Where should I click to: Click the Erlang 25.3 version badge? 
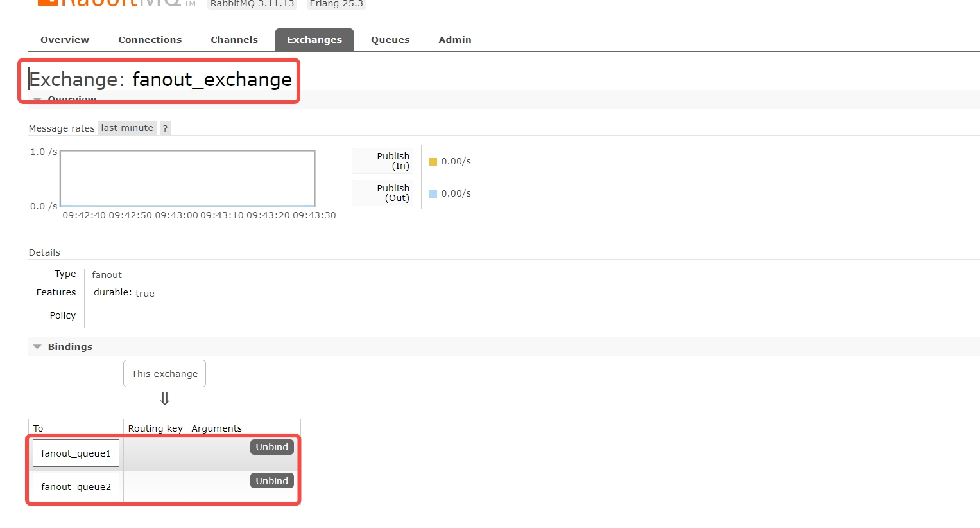[336, 4]
